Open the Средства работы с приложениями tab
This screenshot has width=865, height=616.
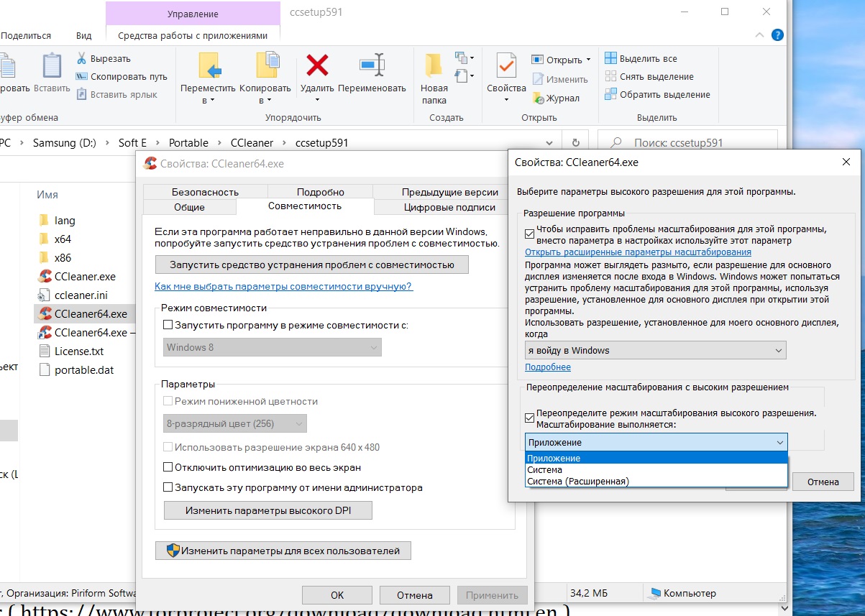(x=193, y=35)
